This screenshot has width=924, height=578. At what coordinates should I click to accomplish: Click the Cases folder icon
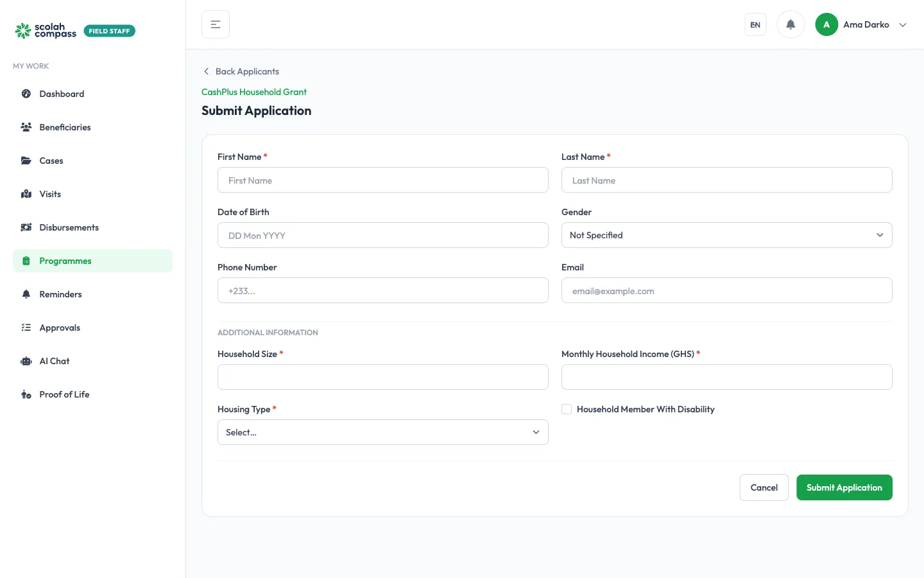[26, 161]
